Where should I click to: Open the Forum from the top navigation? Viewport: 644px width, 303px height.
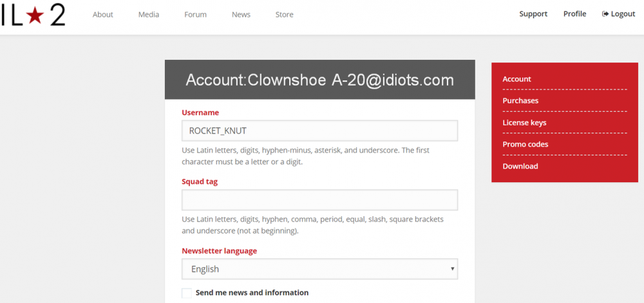pyautogui.click(x=195, y=15)
